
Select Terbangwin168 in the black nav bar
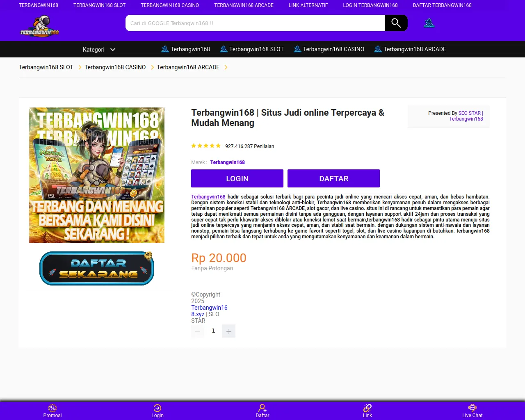185,49
